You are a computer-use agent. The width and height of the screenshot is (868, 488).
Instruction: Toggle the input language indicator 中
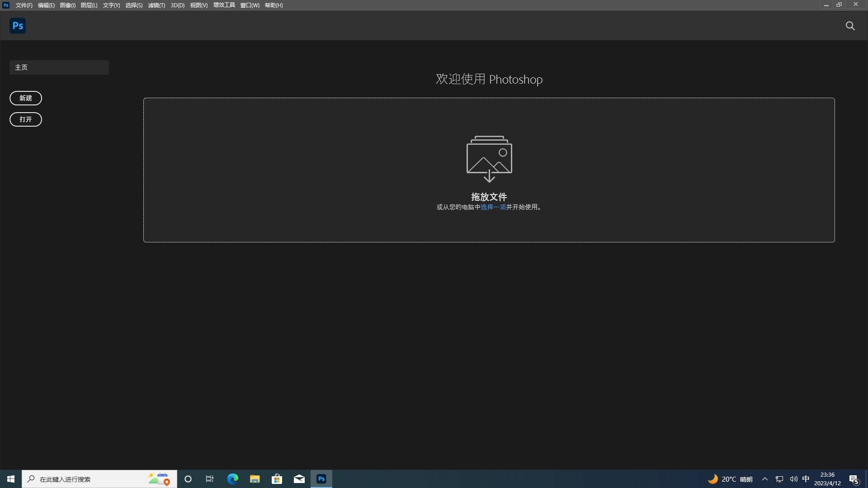(806, 479)
